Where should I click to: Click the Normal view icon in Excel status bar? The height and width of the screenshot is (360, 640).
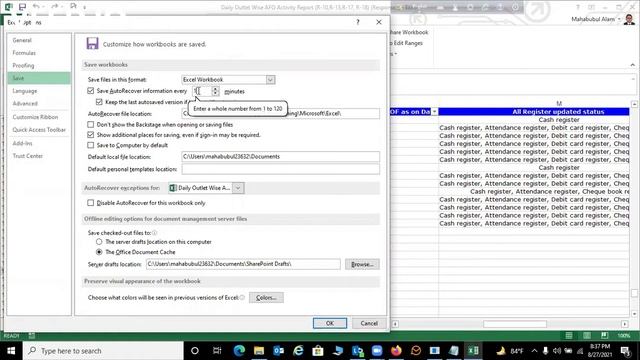[x=569, y=336]
